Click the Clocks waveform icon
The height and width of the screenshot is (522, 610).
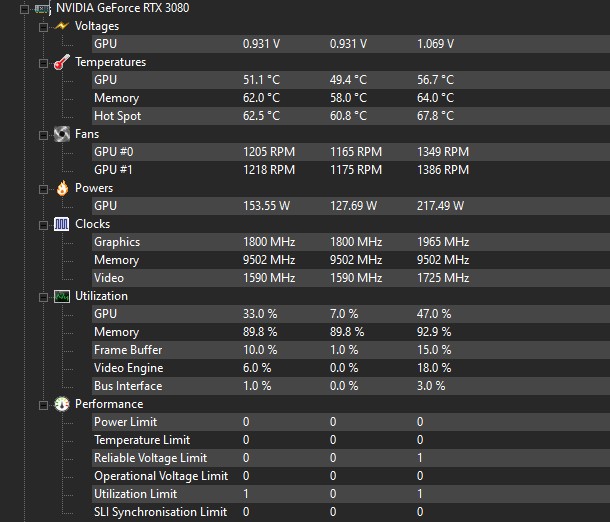(61, 224)
